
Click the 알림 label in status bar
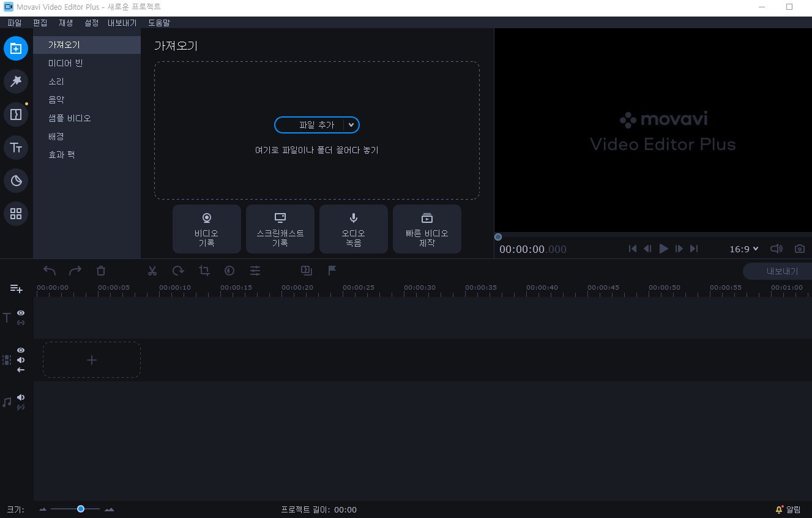[x=793, y=509]
